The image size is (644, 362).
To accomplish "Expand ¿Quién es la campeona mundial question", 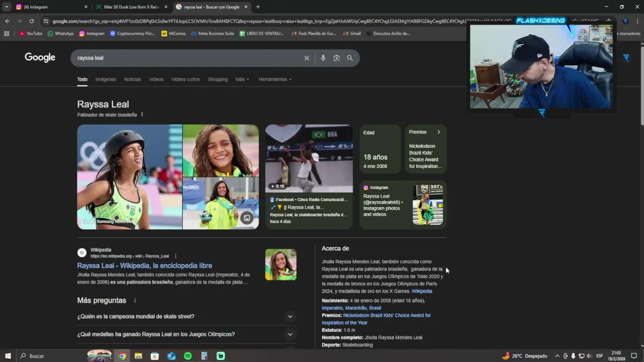I will [187, 317].
